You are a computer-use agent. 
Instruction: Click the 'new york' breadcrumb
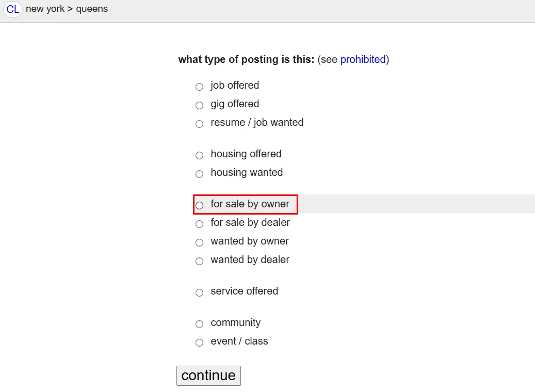[x=45, y=9]
